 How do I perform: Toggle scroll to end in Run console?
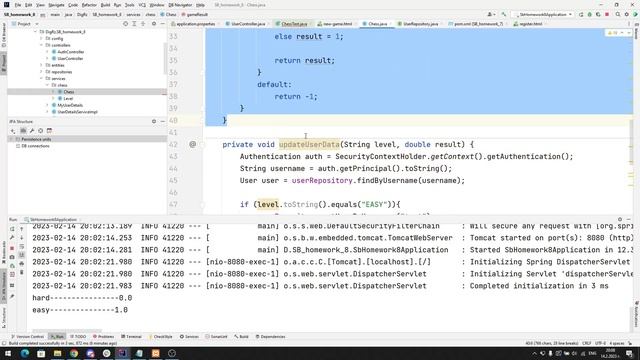click(x=22, y=255)
